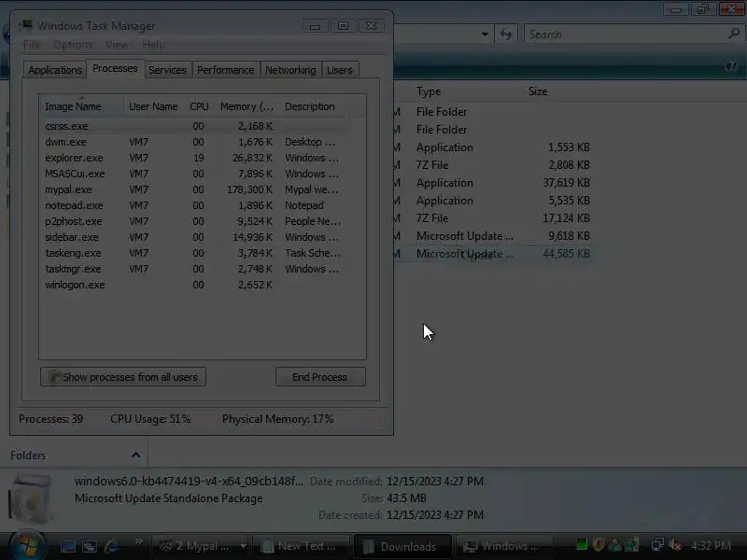Click the Date modified value in details pane

point(435,482)
